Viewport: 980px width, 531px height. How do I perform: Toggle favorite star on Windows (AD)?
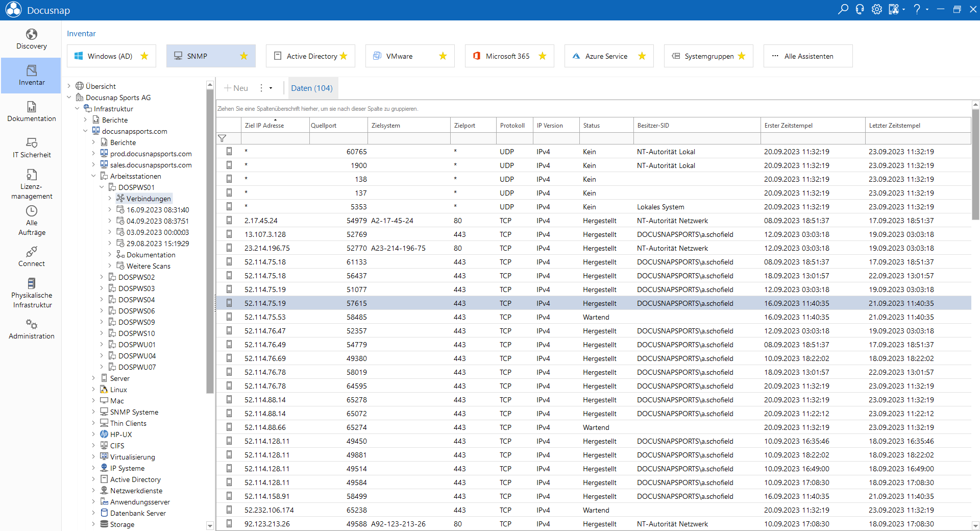pos(144,56)
